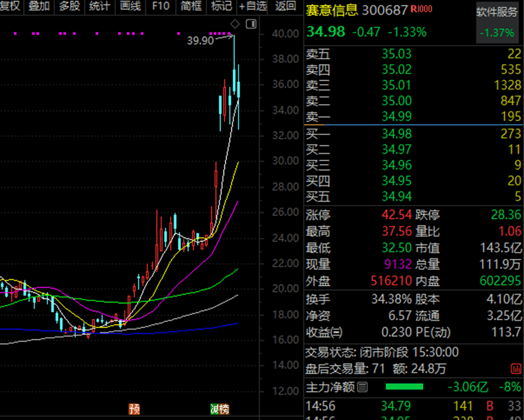Click the R1000 badge beside stock code

[x=422, y=10]
